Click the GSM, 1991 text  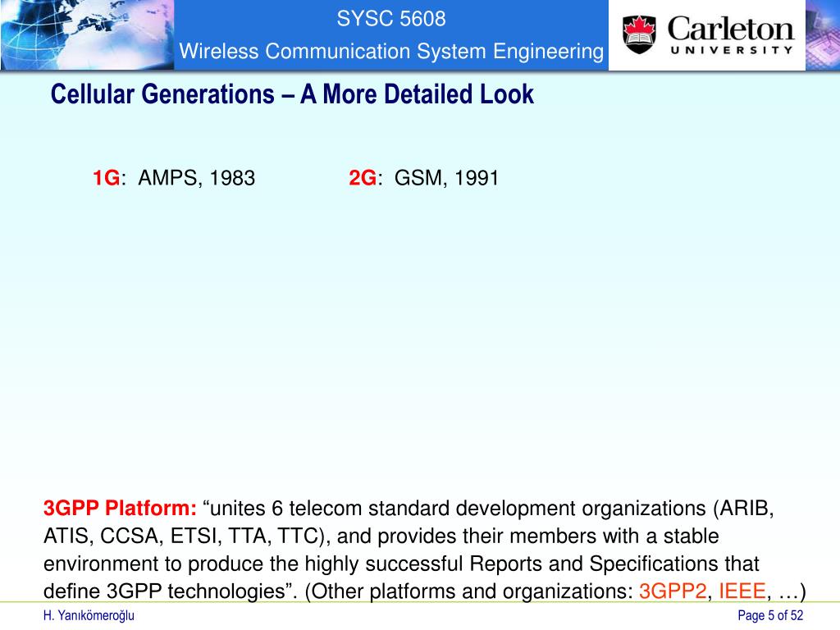pyautogui.click(x=446, y=178)
